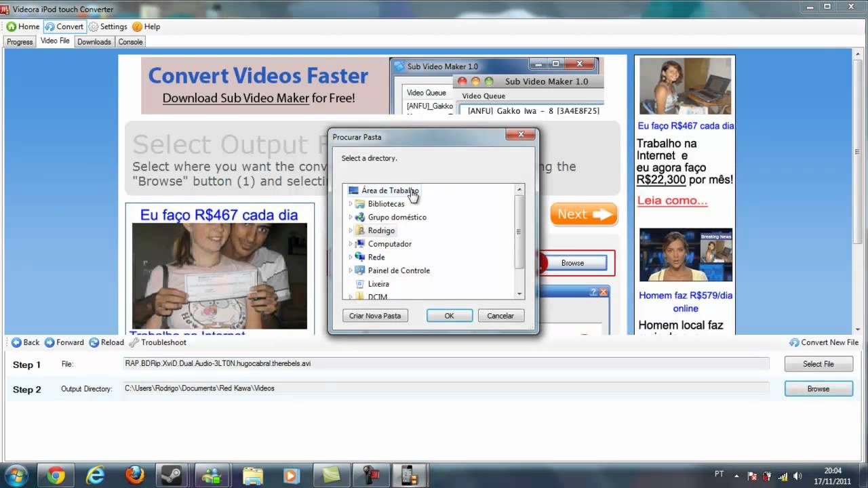
Task: Open the Home toolbar item
Action: coord(23,26)
